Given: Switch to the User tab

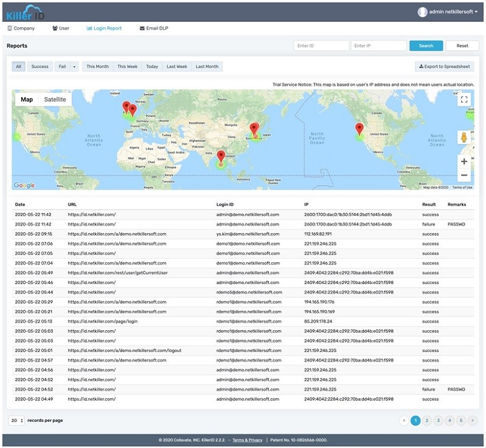Looking at the screenshot, I should coord(61,28).
